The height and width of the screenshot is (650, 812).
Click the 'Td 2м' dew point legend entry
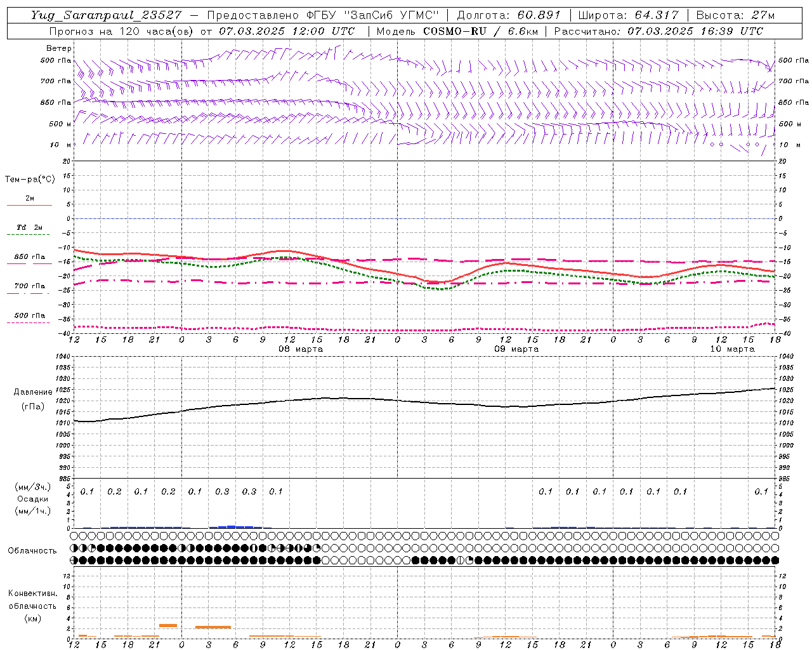[29, 227]
